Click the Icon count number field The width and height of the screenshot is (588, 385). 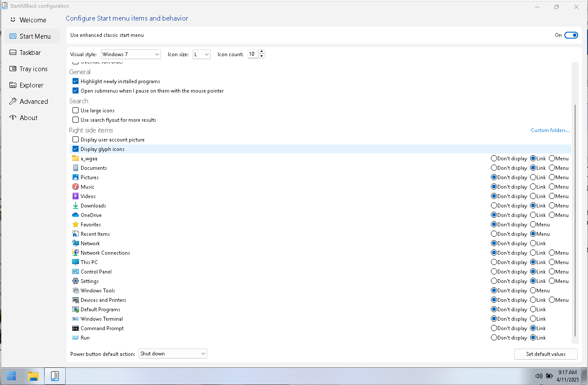tap(253, 54)
